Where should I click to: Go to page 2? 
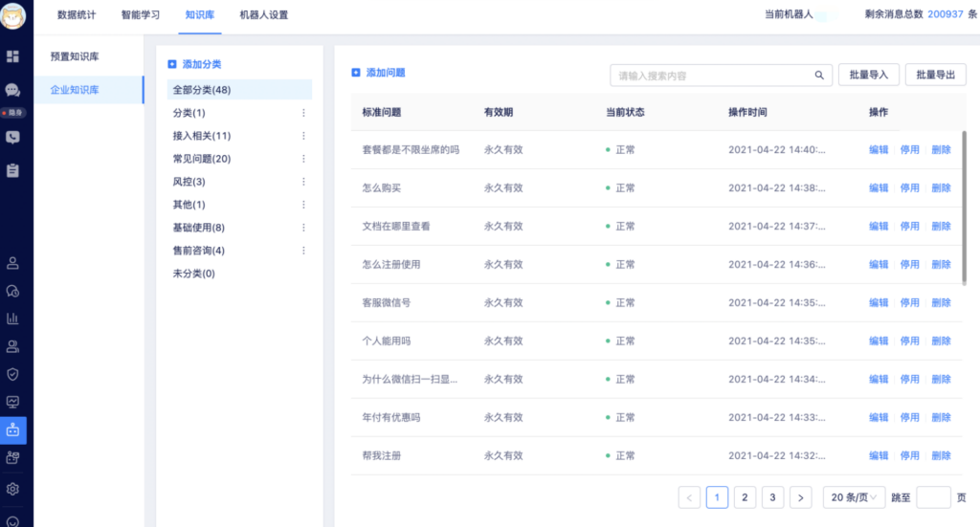(x=745, y=497)
